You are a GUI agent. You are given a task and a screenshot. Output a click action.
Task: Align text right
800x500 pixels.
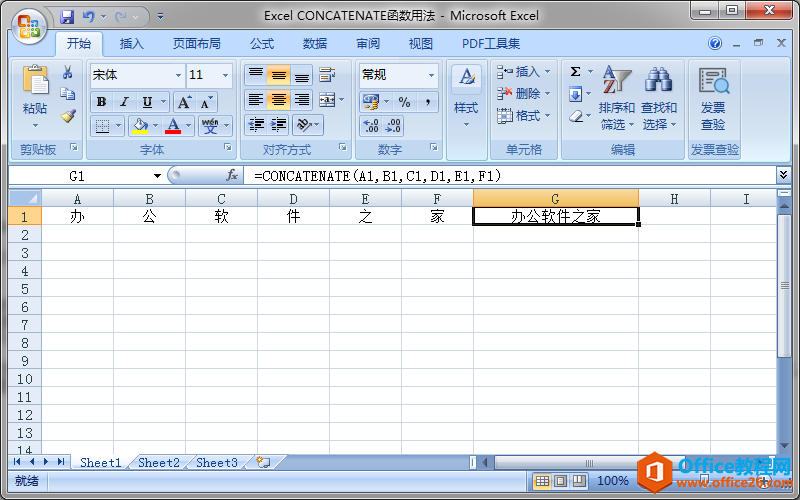tap(302, 100)
